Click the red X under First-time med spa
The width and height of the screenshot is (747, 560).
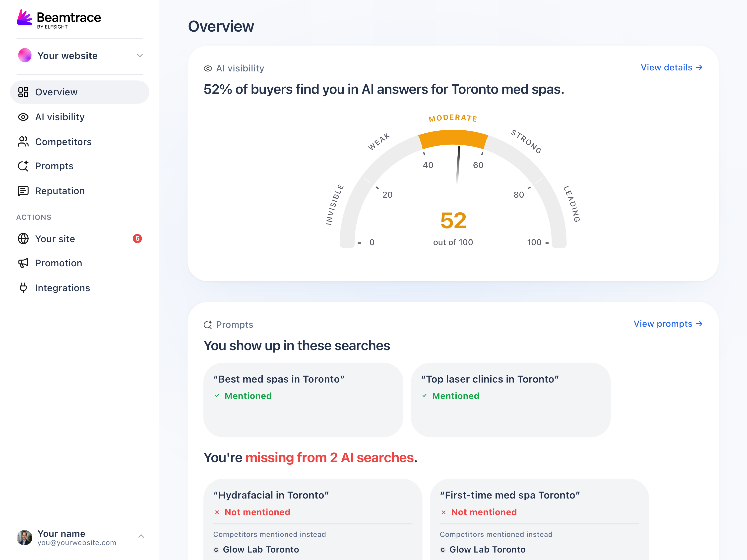coord(444,512)
